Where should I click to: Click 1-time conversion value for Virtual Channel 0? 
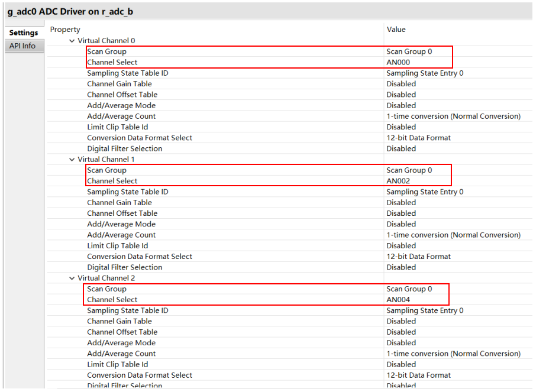click(x=454, y=116)
